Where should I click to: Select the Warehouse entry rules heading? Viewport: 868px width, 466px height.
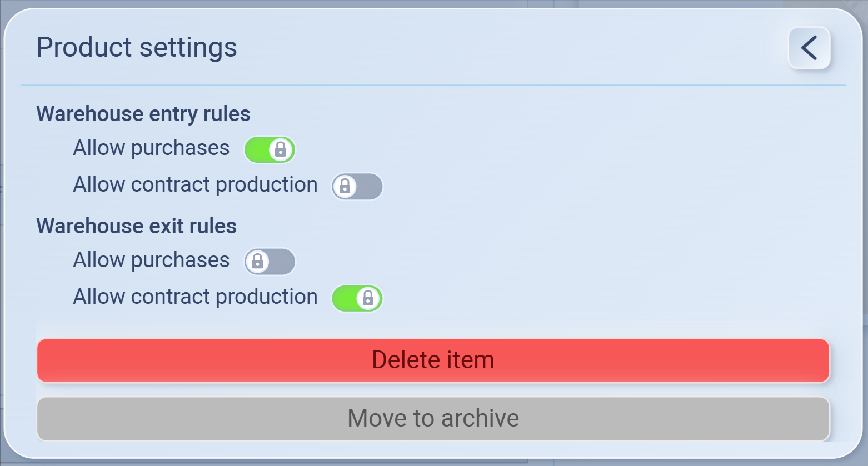(143, 114)
